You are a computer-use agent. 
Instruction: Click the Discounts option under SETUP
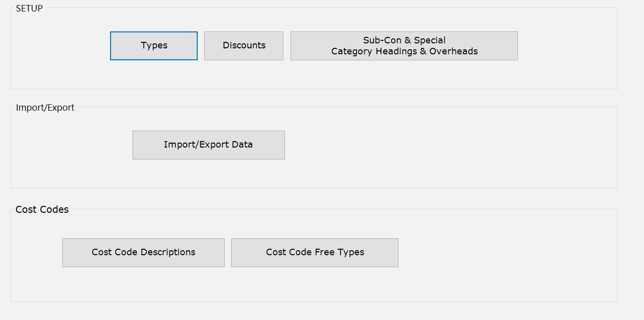click(x=244, y=45)
